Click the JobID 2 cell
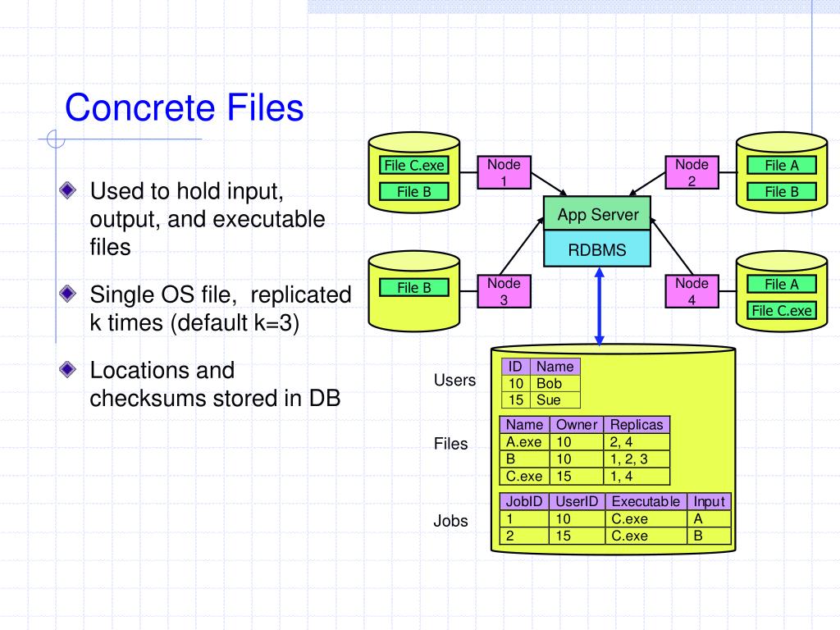 tap(524, 536)
